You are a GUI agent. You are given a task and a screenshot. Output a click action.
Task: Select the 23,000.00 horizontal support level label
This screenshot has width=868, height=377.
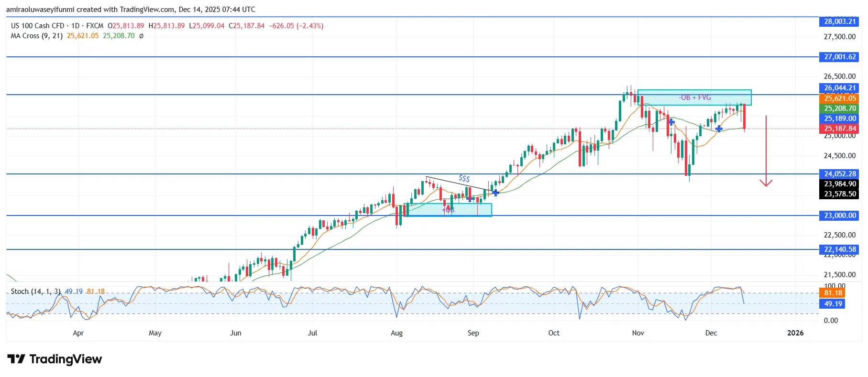839,215
